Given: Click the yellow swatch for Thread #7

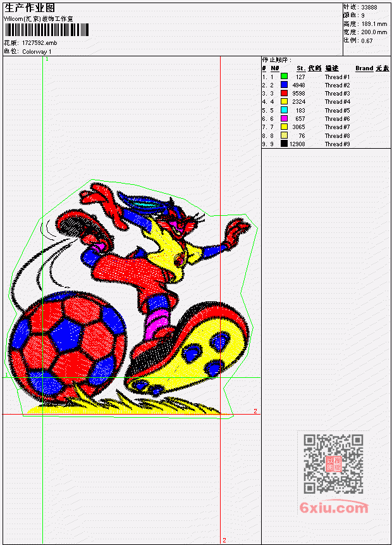Looking at the screenshot, I should (x=284, y=127).
